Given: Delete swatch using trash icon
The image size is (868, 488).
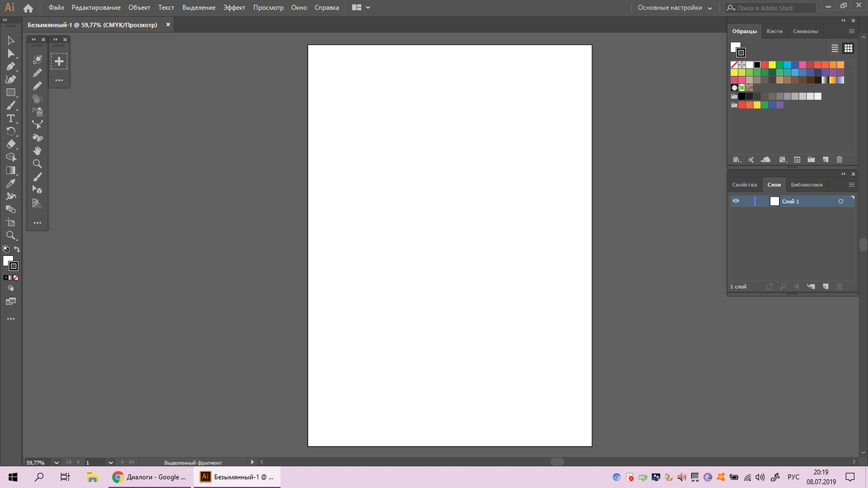Looking at the screenshot, I should [x=840, y=159].
